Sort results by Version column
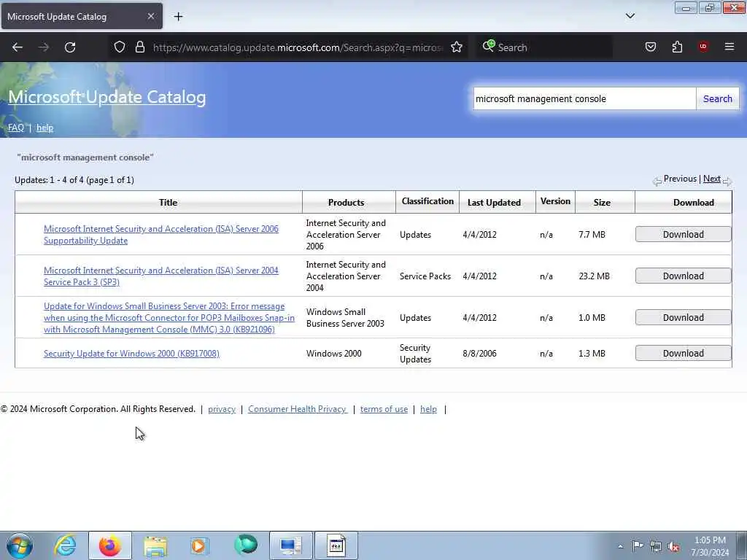Viewport: 747px width, 560px height. (555, 201)
